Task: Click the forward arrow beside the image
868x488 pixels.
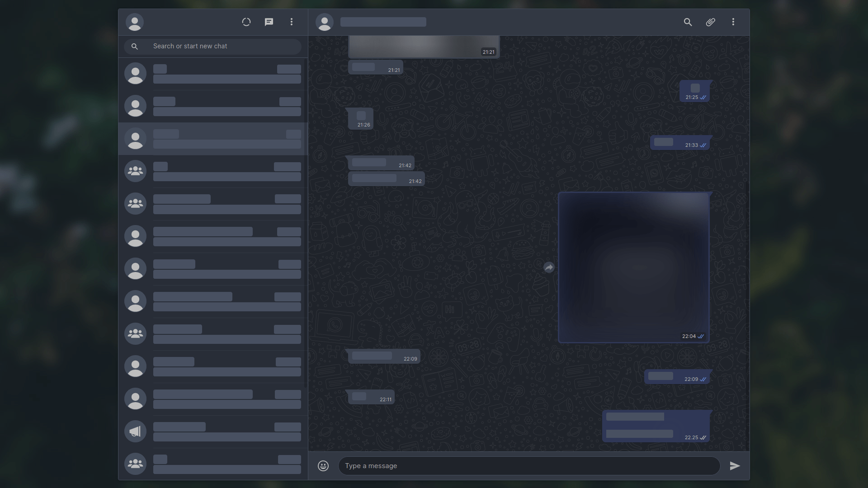Action: point(549,267)
